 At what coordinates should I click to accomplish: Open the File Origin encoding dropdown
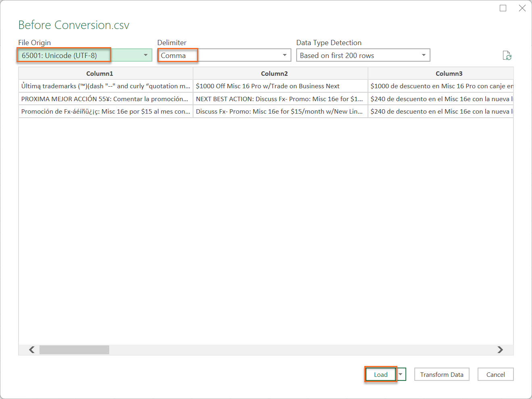[x=145, y=55]
